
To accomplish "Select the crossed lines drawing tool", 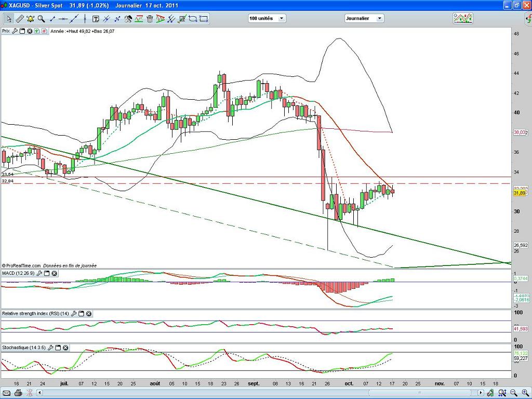I will point(117,19).
